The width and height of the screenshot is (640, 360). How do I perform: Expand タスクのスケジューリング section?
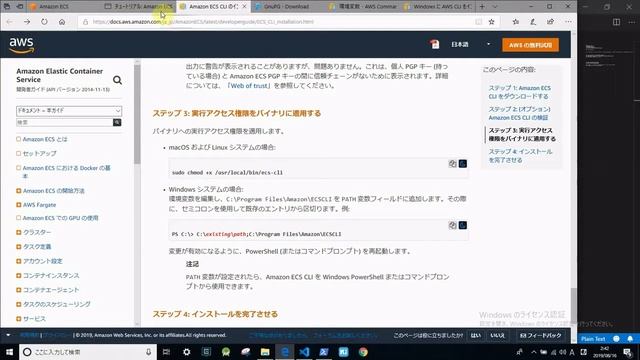click(x=18, y=304)
